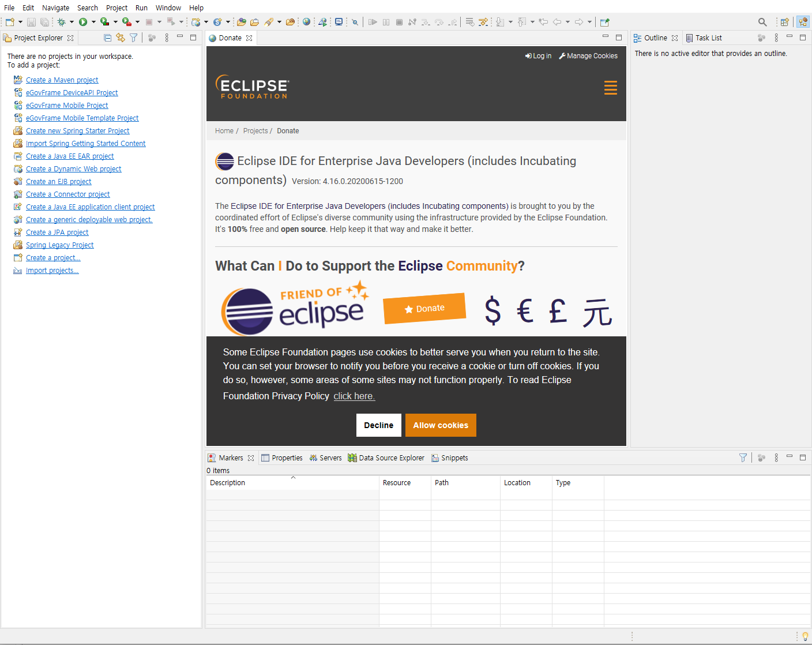This screenshot has height=645, width=812.
Task: Open the Window menu
Action: (x=168, y=7)
